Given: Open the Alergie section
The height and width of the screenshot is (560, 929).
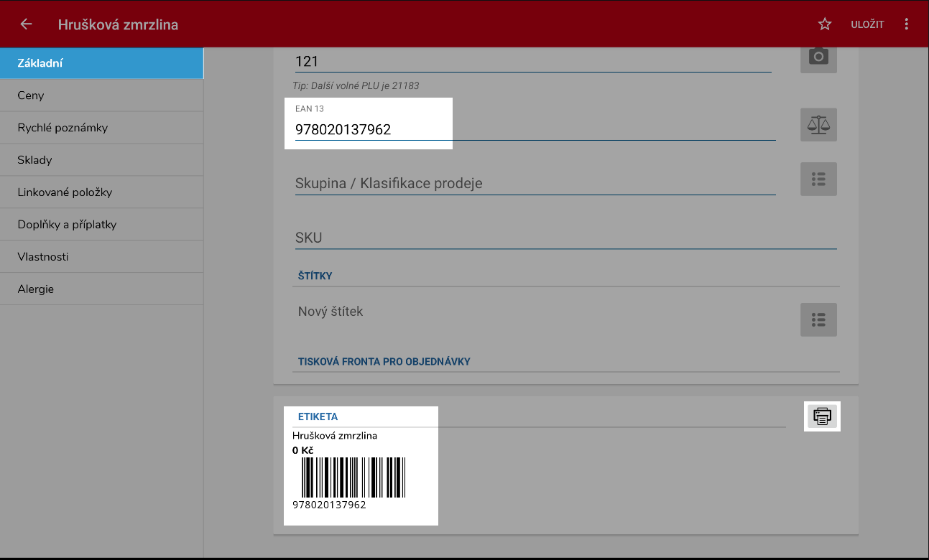Looking at the screenshot, I should [x=101, y=289].
